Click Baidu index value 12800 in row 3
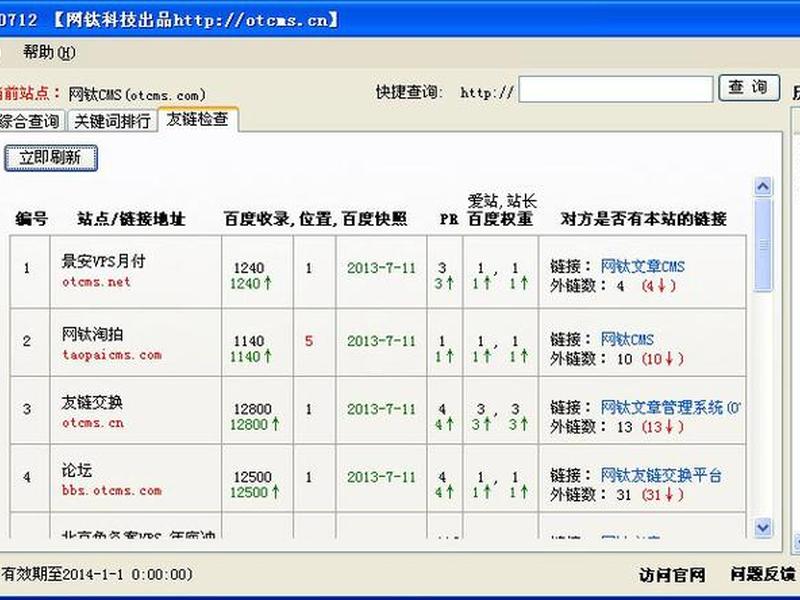The height and width of the screenshot is (600, 800). [253, 409]
